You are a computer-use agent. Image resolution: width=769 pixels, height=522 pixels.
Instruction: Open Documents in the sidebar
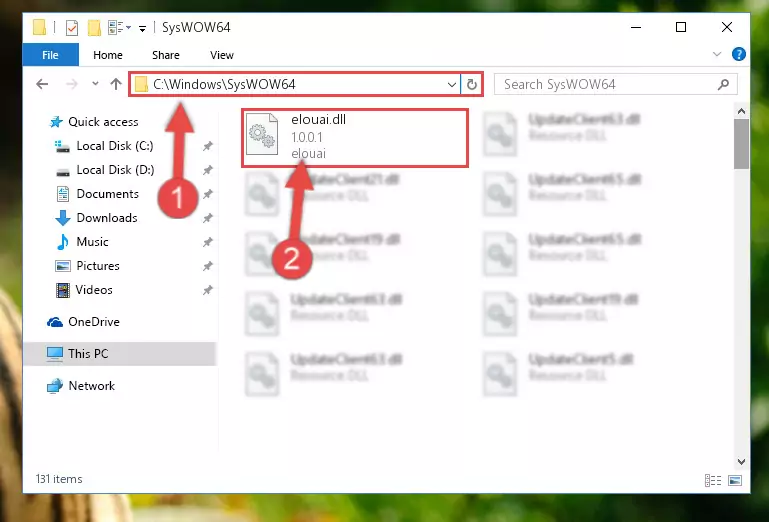(107, 194)
